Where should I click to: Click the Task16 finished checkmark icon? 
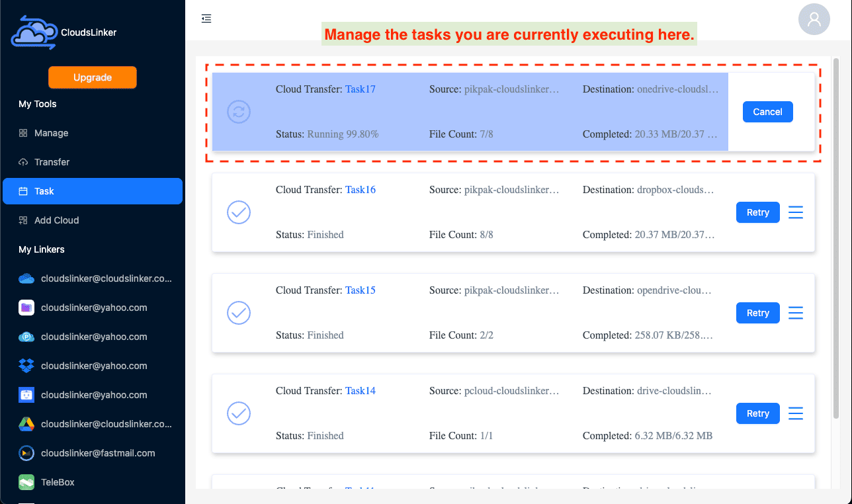(239, 212)
